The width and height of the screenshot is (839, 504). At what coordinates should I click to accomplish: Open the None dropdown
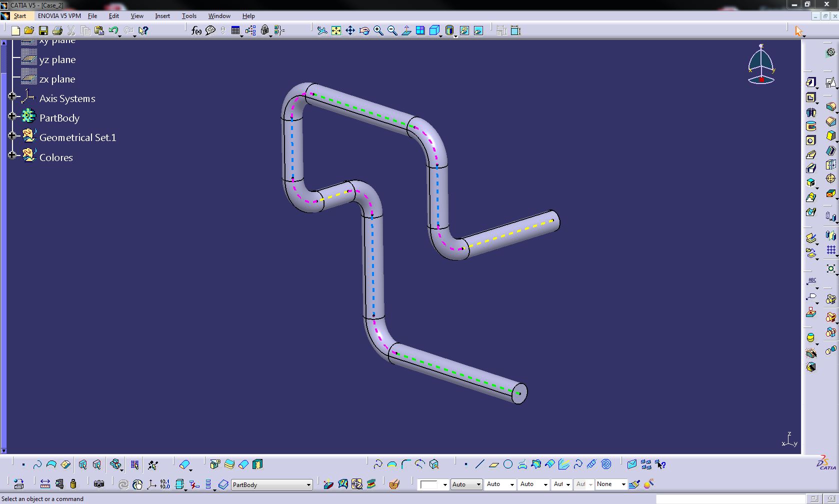pos(623,484)
